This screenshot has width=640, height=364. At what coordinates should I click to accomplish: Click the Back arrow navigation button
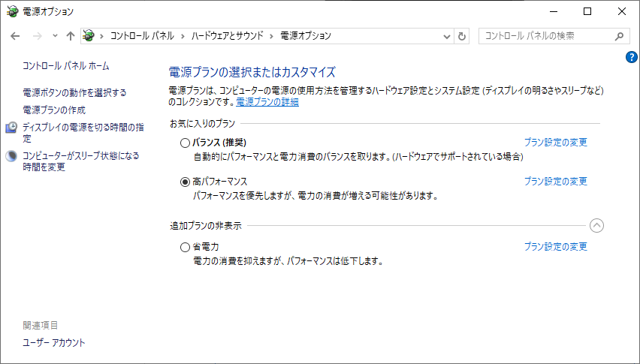(16, 36)
